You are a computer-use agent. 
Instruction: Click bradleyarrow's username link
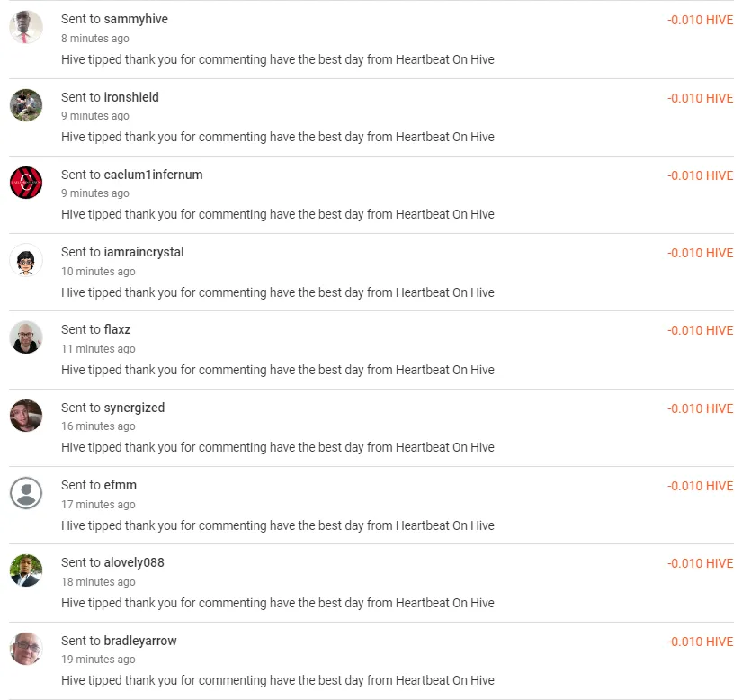(x=141, y=641)
